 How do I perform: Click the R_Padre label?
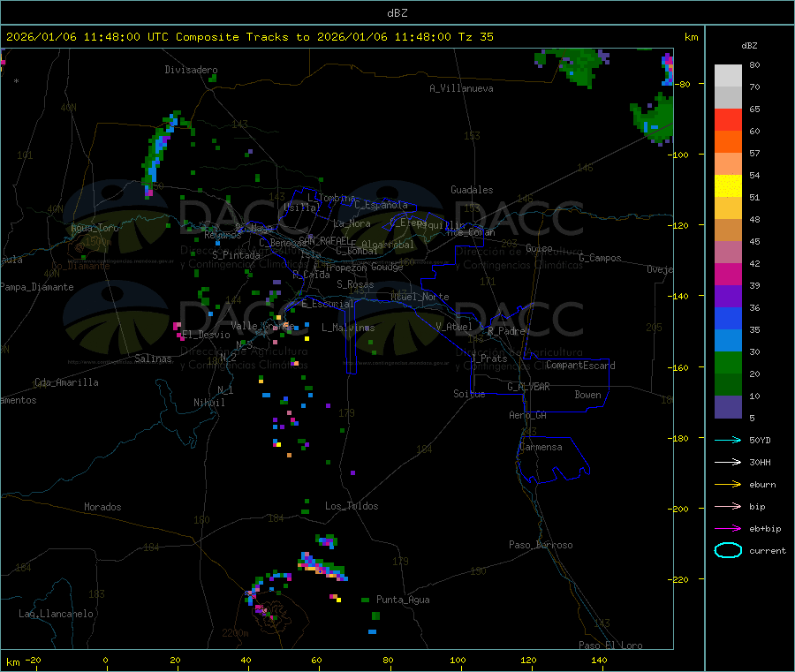click(x=506, y=331)
